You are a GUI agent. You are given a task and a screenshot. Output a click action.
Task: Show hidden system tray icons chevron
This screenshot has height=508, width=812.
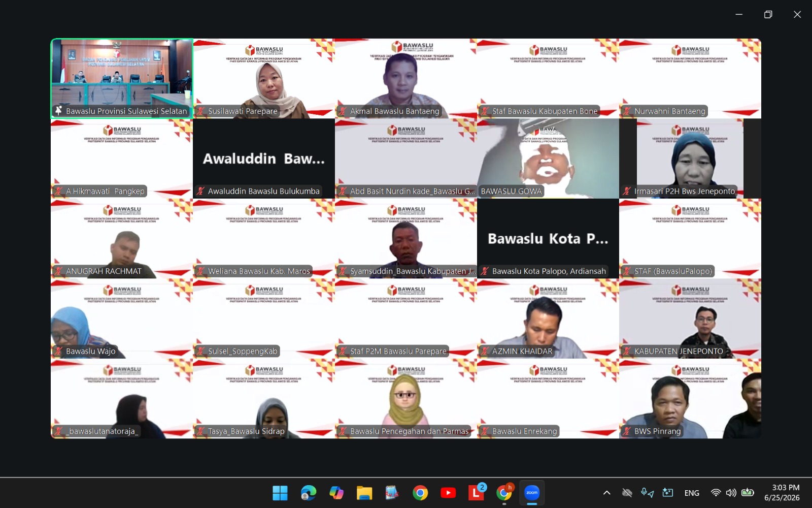pyautogui.click(x=606, y=493)
